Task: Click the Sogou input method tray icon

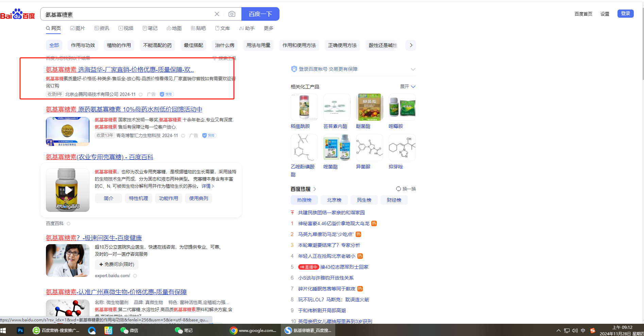Action: (x=593, y=331)
